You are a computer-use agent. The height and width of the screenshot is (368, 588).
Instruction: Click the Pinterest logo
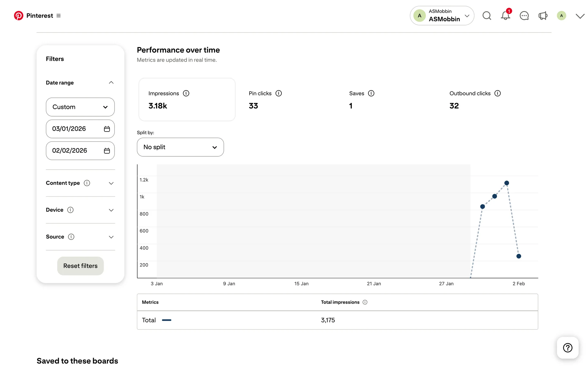(19, 16)
